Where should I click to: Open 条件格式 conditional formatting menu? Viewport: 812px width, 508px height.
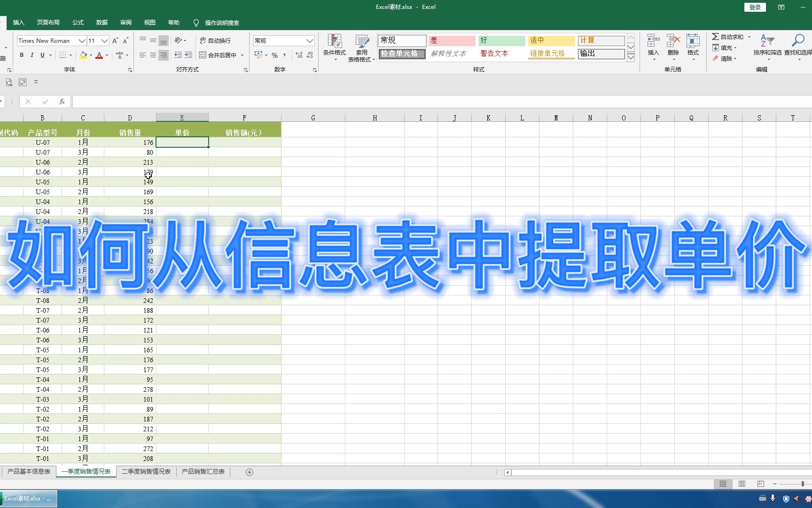point(335,48)
